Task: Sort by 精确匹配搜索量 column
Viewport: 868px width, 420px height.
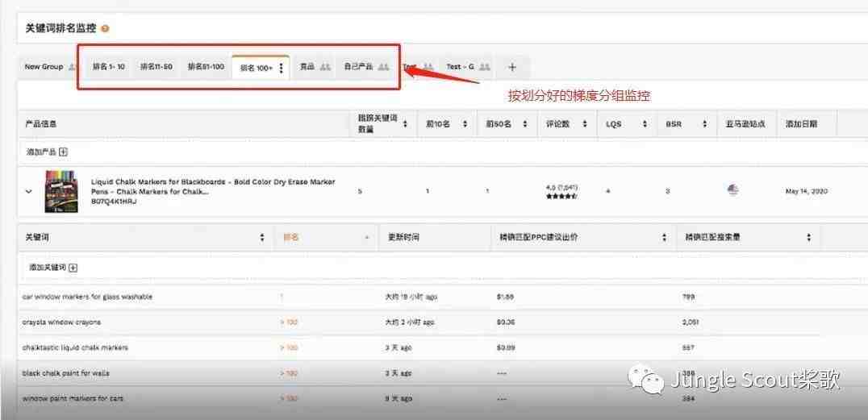Action: coord(808,238)
